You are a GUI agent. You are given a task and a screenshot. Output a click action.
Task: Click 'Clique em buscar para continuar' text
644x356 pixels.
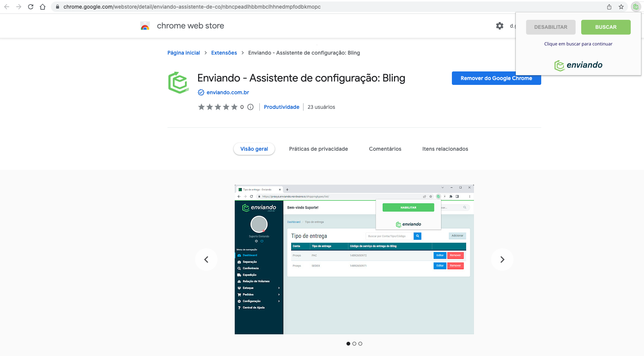(578, 44)
